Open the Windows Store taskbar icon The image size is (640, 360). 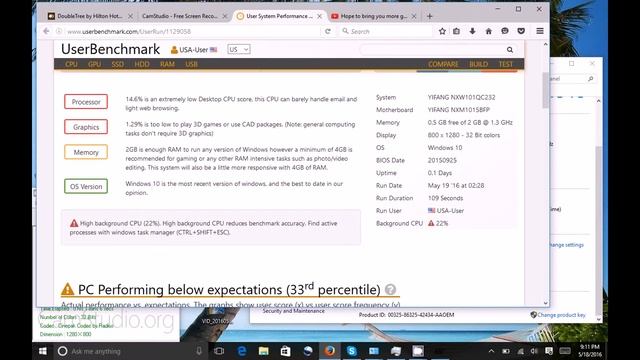(x=285, y=351)
